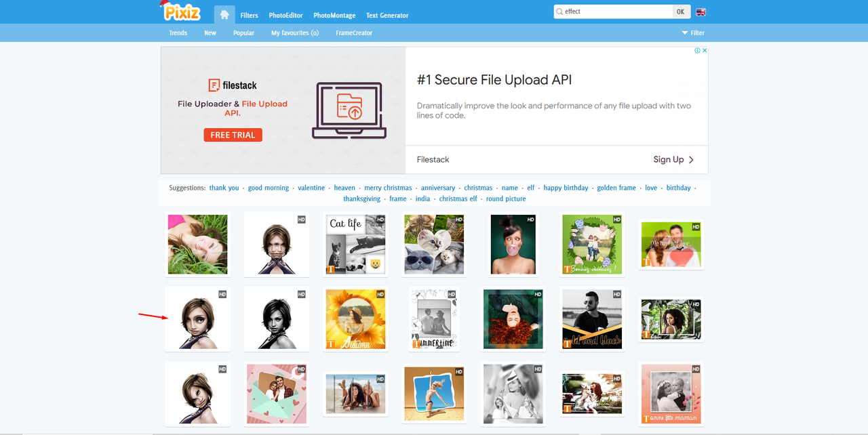Open the pink mother frame thumbnail
The width and height of the screenshot is (868, 435).
(x=671, y=394)
